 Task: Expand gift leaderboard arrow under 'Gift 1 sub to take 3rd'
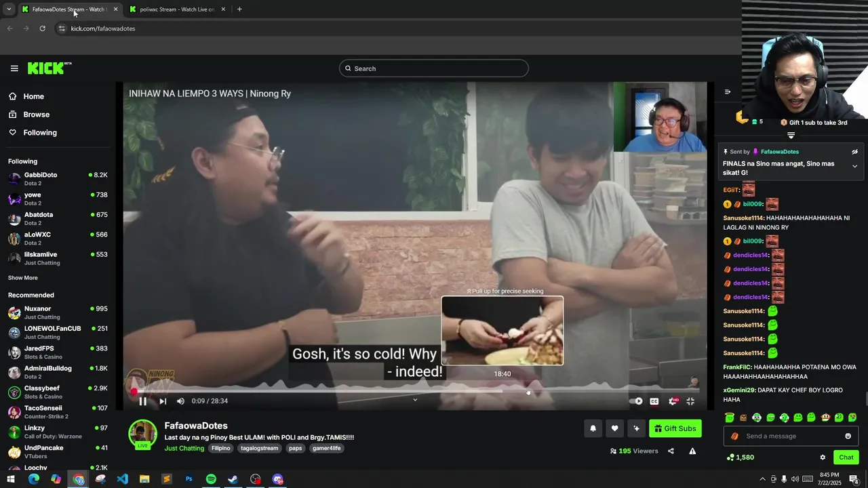tap(791, 136)
